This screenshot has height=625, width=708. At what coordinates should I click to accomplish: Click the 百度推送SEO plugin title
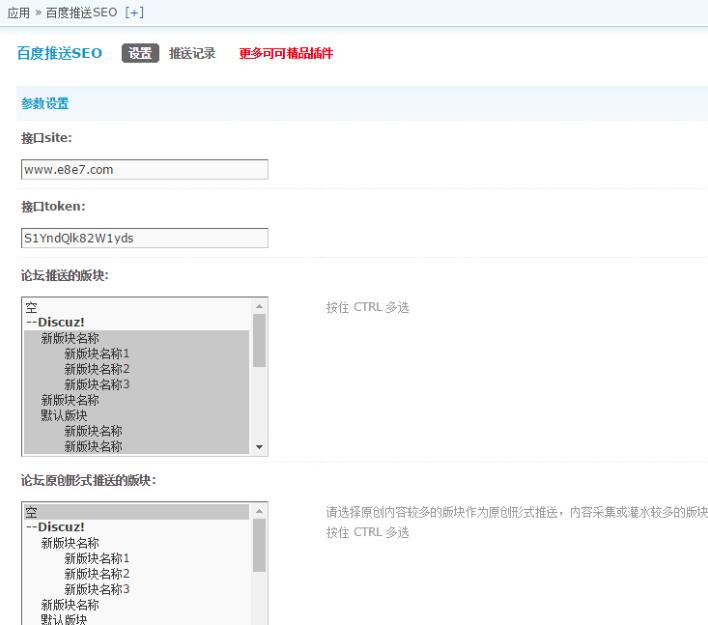tap(60, 53)
